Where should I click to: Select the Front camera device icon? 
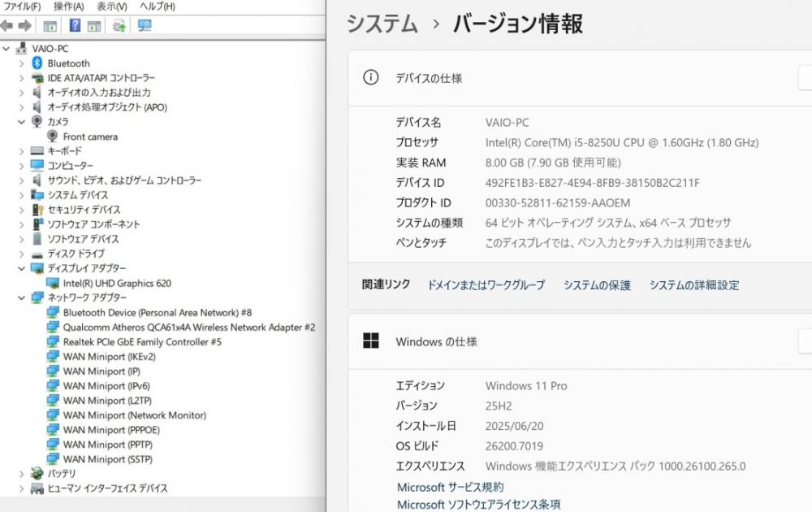tap(52, 137)
